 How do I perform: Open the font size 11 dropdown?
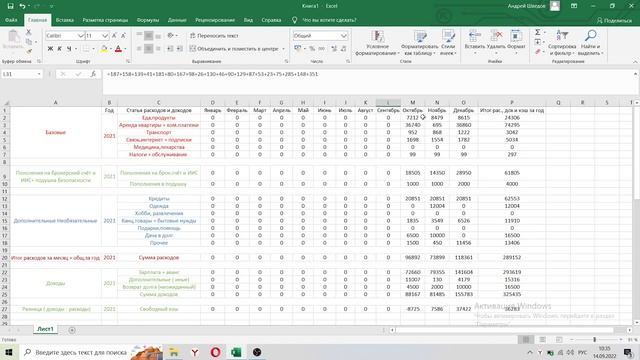[105, 36]
